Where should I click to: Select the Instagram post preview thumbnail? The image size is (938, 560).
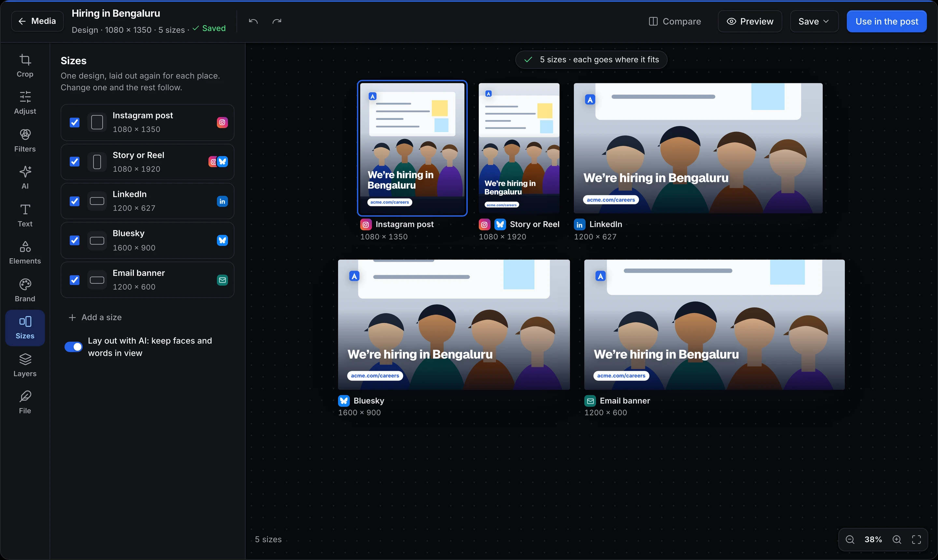[x=412, y=148]
